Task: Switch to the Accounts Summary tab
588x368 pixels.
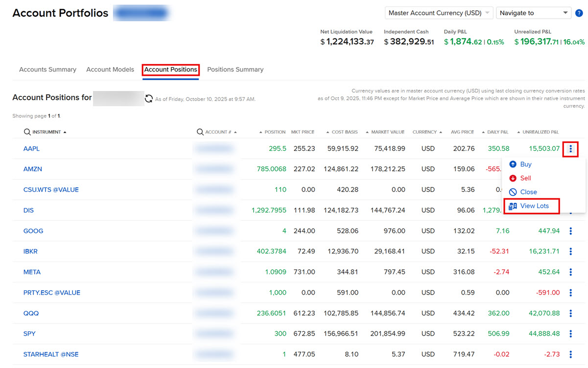Action: [47, 69]
